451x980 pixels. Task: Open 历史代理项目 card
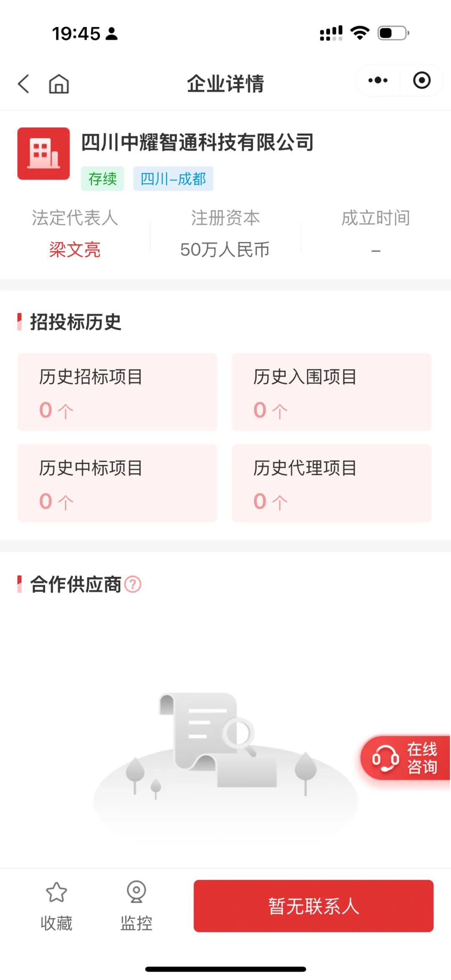[332, 483]
